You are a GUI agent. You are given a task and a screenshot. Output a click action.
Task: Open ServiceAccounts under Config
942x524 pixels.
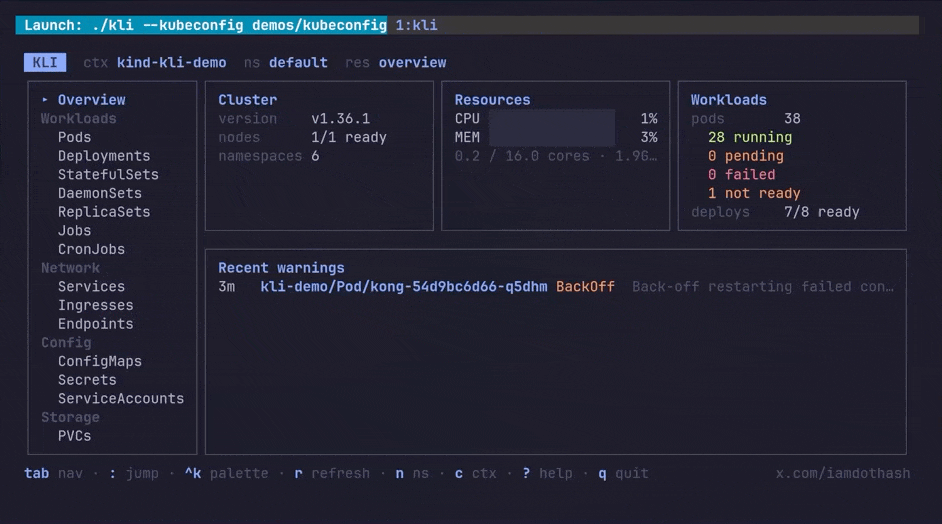[x=121, y=398]
